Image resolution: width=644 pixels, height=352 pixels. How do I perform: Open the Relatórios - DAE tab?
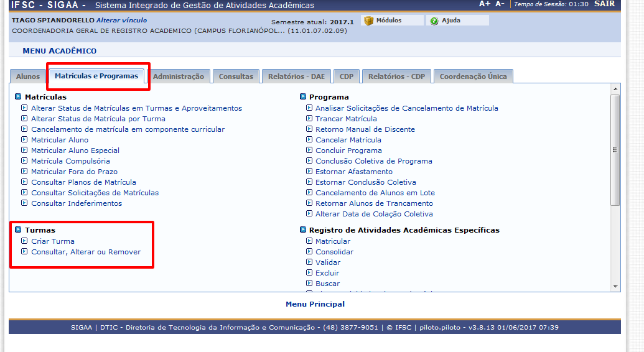click(296, 76)
